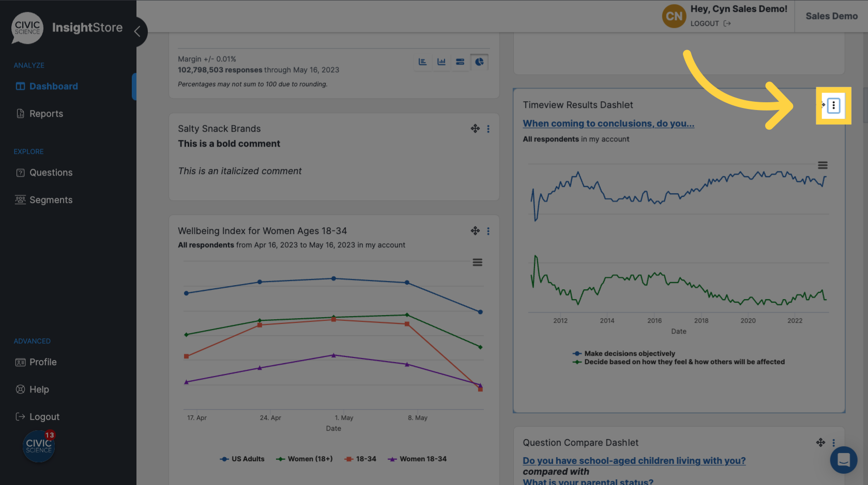Toggle US Adults series in legend
868x485 pixels.
242,459
